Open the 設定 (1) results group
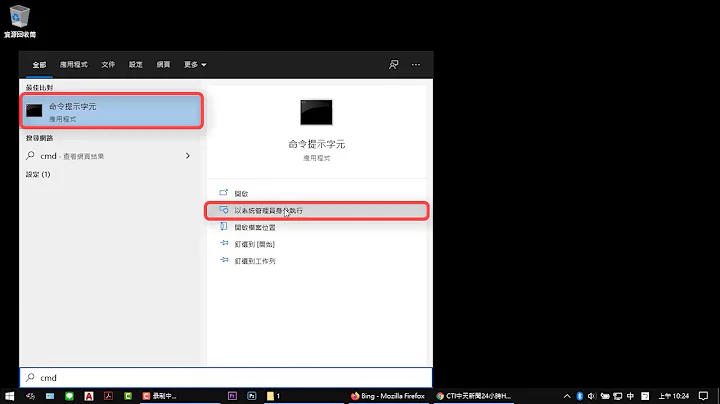Viewport: 720px width, 404px height. (38, 174)
